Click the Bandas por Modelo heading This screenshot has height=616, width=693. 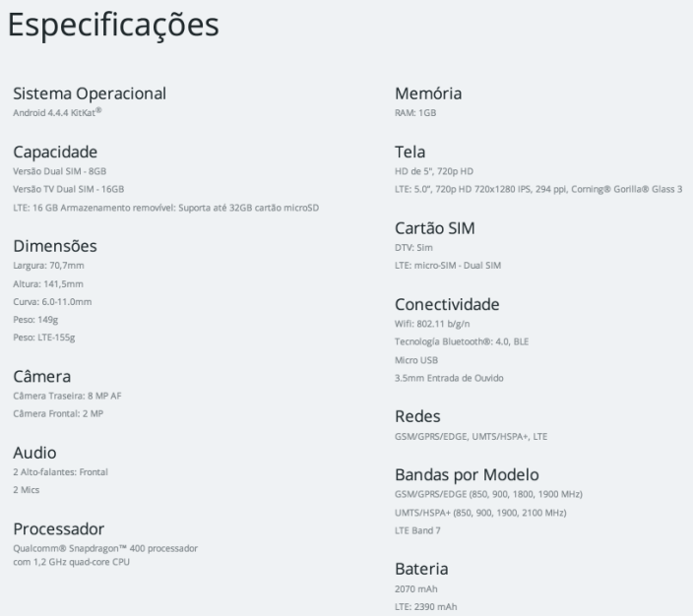pyautogui.click(x=467, y=474)
